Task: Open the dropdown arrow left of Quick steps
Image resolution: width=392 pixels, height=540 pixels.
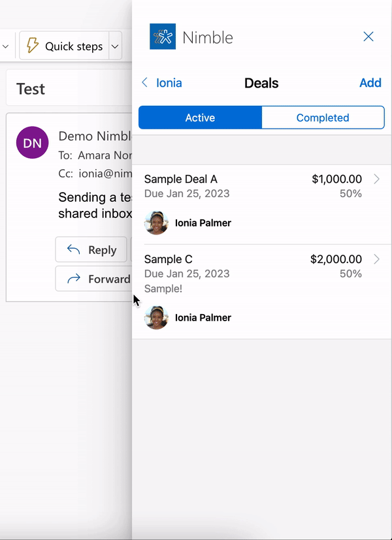Action: [6, 46]
